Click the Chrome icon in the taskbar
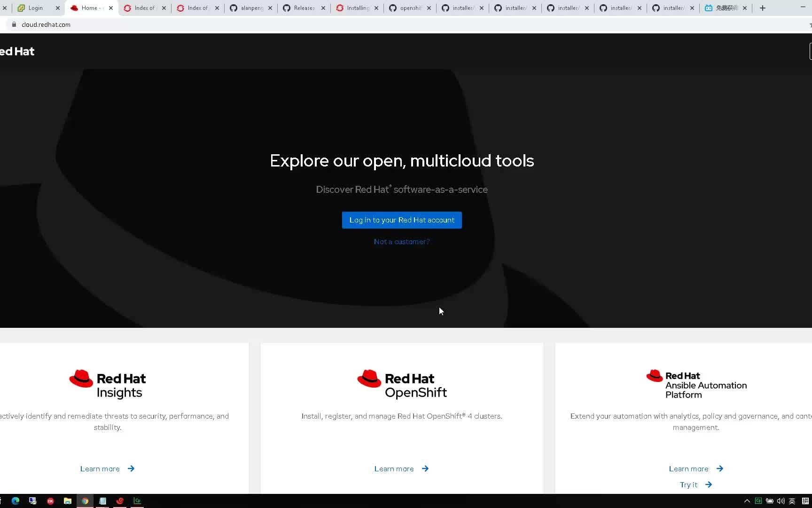 click(x=85, y=501)
